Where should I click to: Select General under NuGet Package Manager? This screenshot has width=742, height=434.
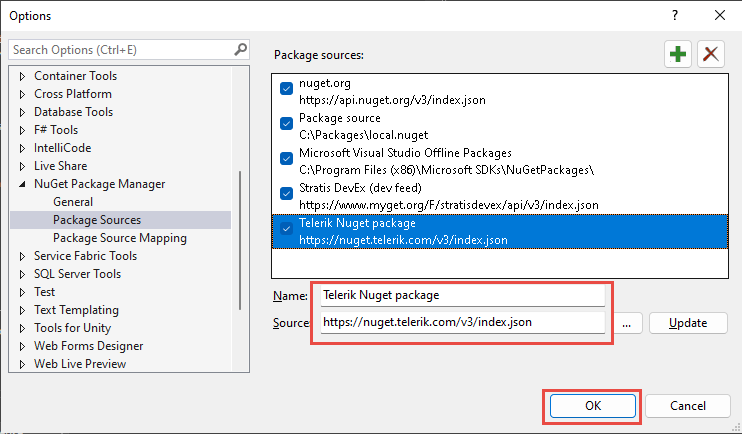(73, 202)
